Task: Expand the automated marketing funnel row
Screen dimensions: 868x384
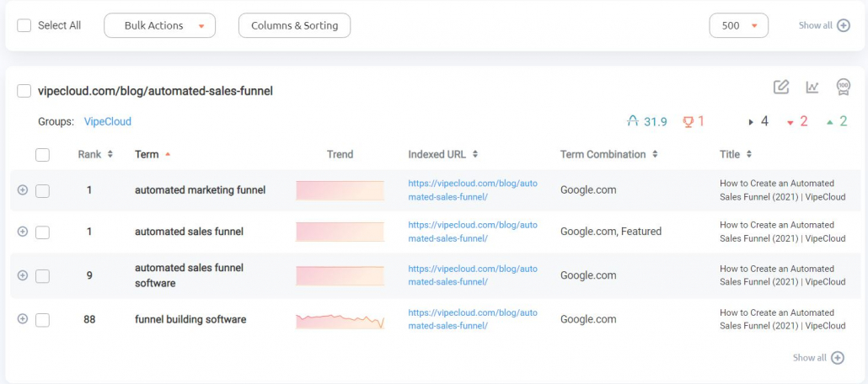Action: click(23, 189)
